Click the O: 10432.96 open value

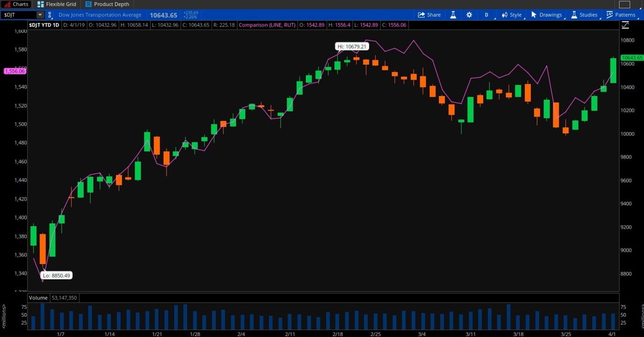(x=102, y=25)
